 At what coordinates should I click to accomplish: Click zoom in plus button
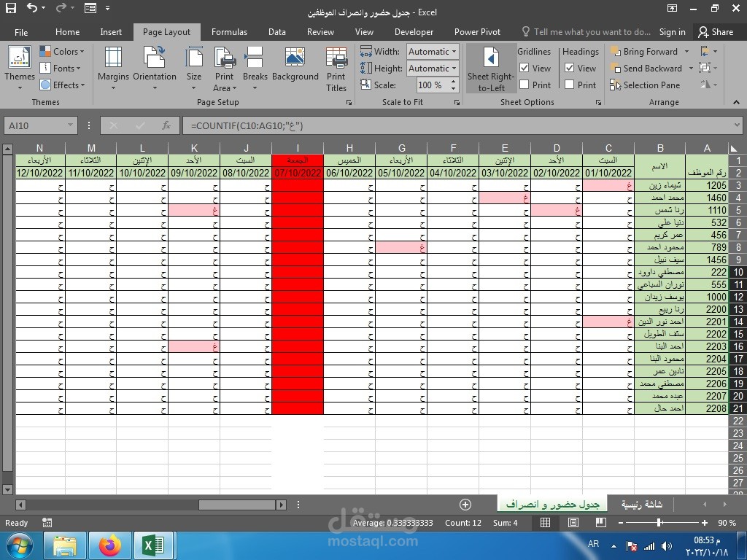pyautogui.click(x=705, y=523)
